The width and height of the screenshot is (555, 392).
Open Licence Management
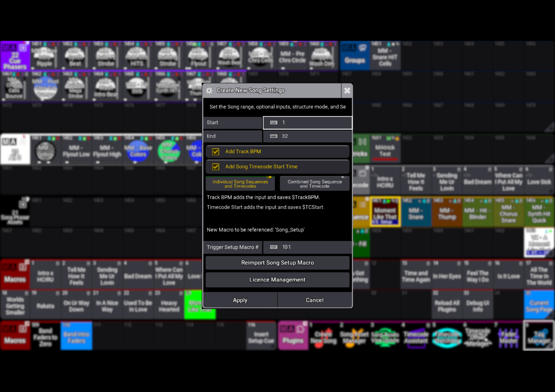pyautogui.click(x=277, y=280)
